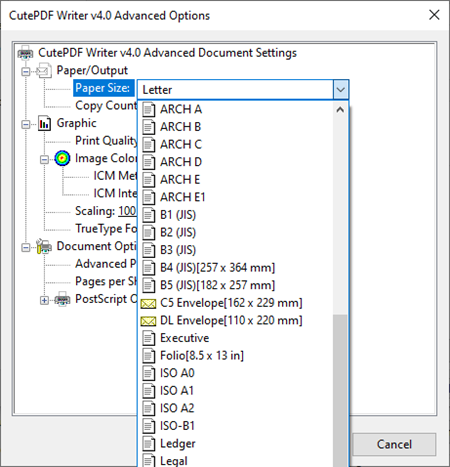Select the Paper Size tree item
Screen dimensions: 450x467
click(103, 88)
